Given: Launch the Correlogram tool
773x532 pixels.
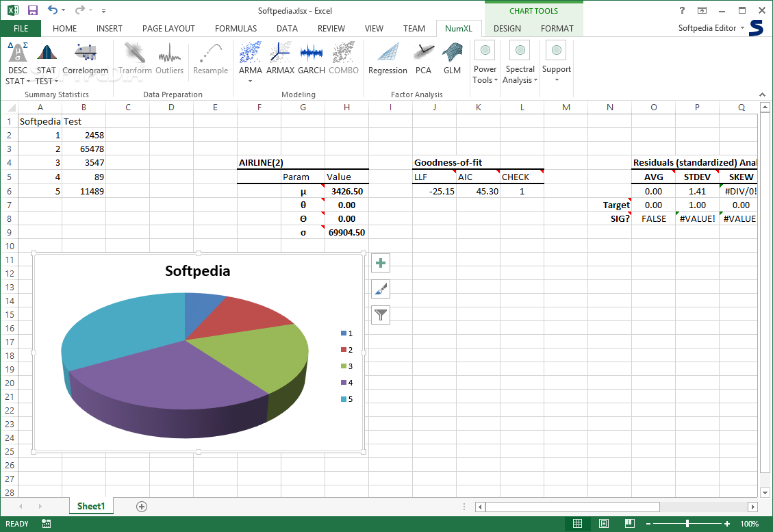Looking at the screenshot, I should 86,59.
